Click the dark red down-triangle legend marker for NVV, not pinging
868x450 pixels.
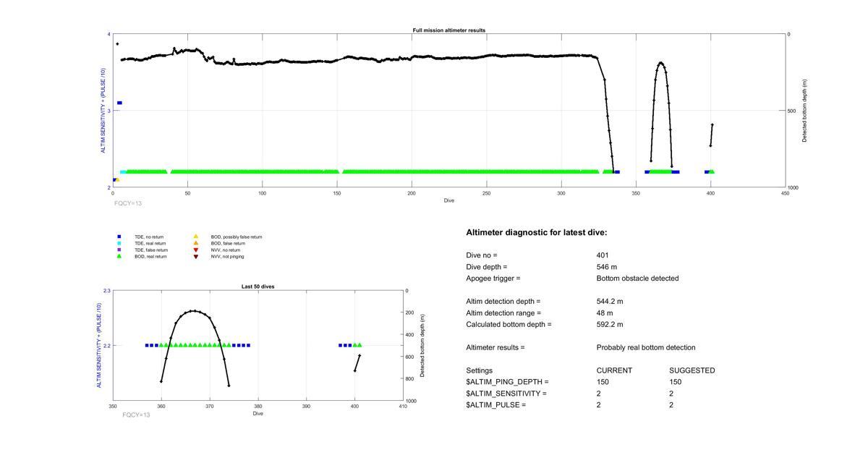coord(195,256)
